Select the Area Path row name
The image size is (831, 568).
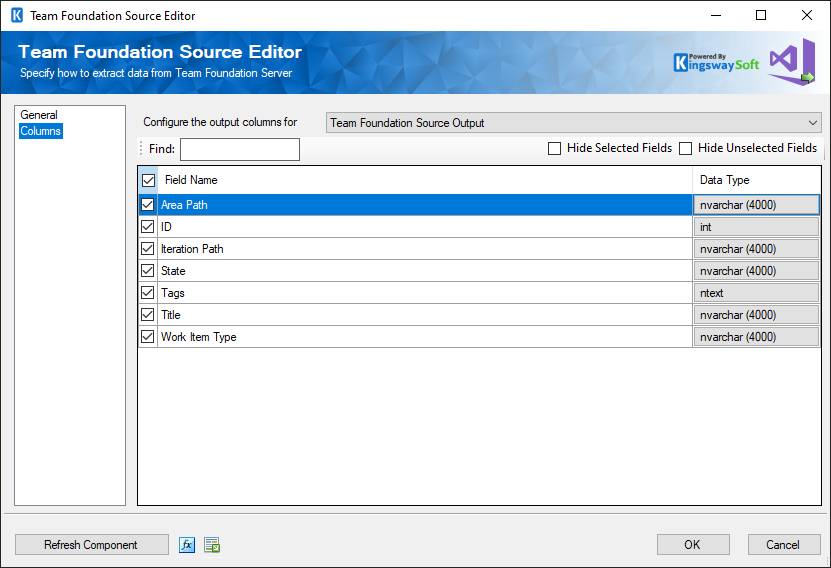[x=184, y=205]
